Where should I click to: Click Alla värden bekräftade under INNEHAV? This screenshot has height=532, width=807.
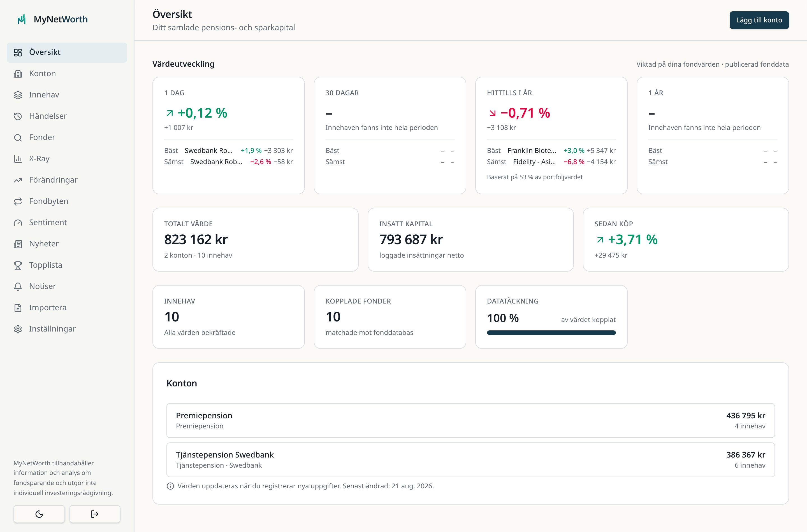click(200, 333)
